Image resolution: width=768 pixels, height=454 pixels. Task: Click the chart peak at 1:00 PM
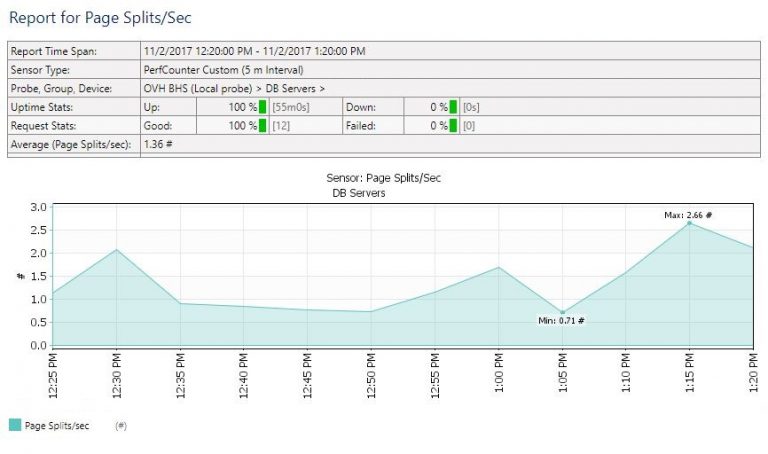point(499,267)
